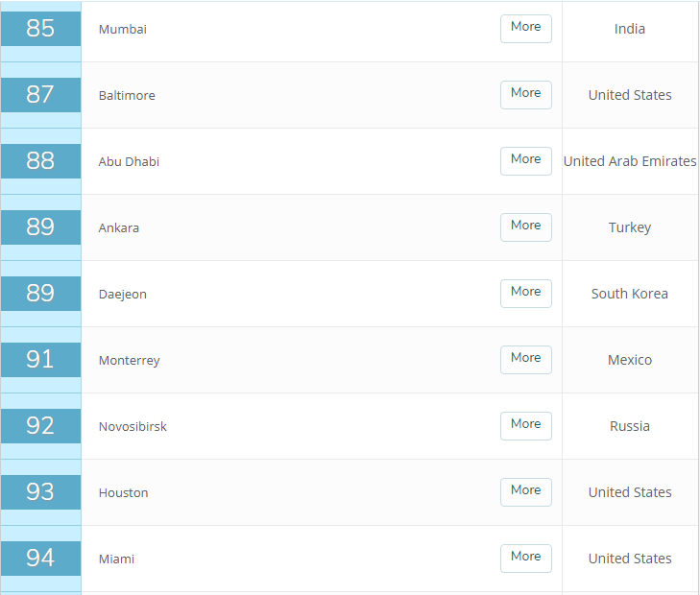
Task: Click More next to Daejeon
Action: click(525, 293)
